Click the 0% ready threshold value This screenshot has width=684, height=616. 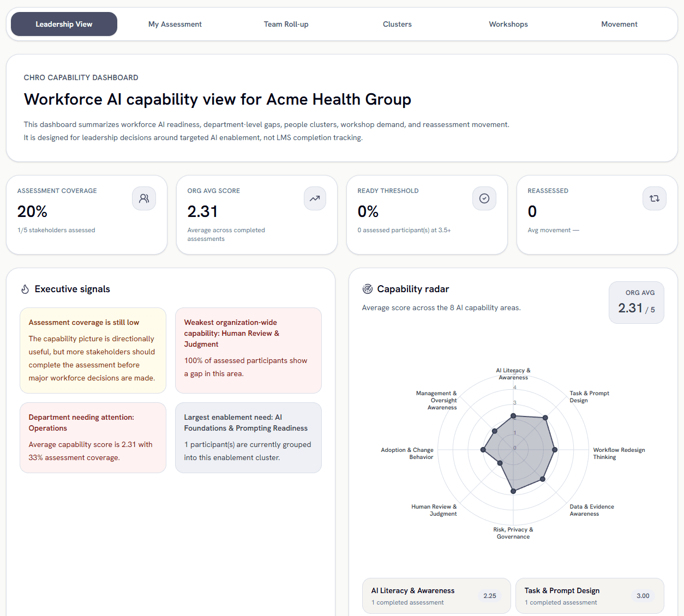(368, 212)
